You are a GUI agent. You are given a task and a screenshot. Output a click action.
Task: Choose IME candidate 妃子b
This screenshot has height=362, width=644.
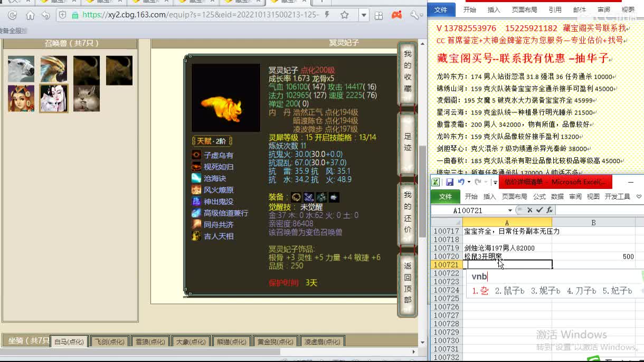[617, 291]
